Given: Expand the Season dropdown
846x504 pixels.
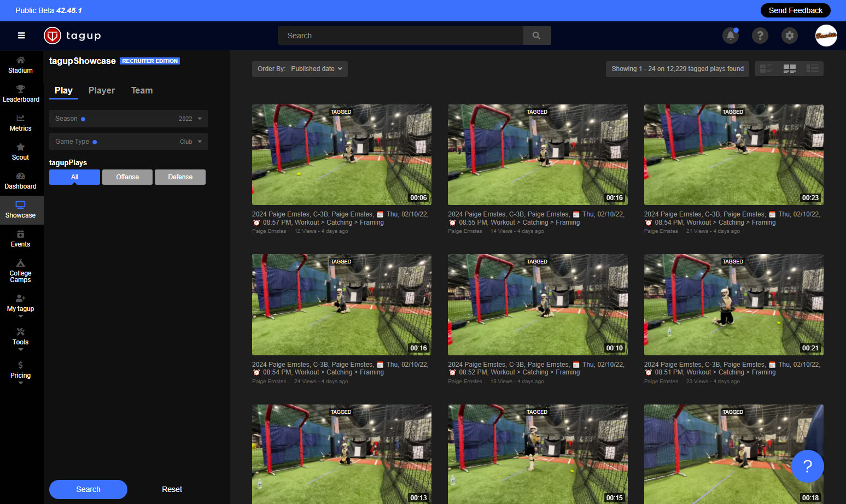Looking at the screenshot, I should point(129,119).
